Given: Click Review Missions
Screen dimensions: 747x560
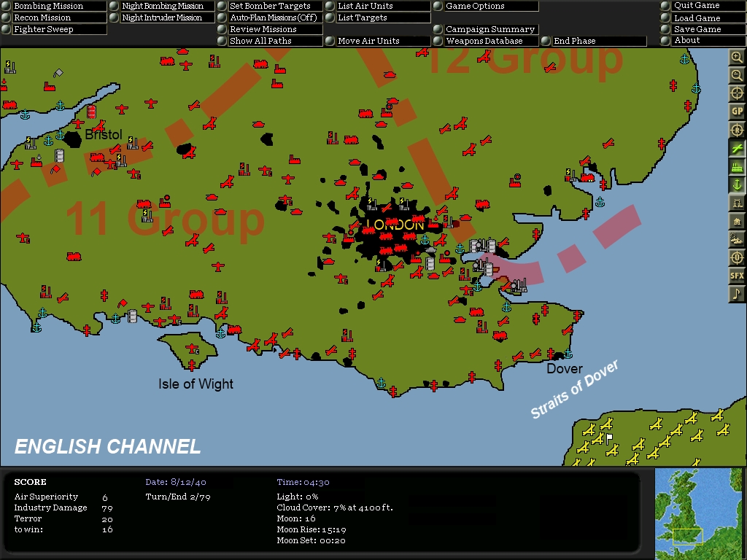Looking at the screenshot, I should coord(270,29).
